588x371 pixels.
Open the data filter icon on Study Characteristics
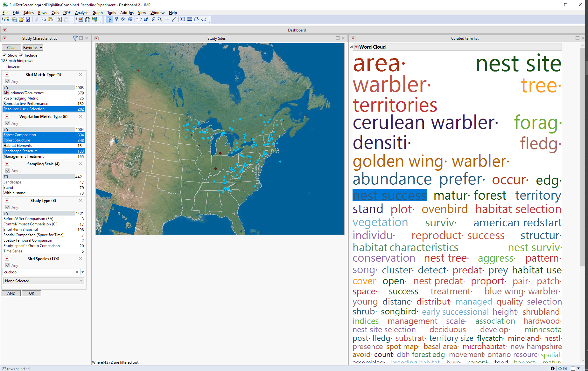coord(75,38)
